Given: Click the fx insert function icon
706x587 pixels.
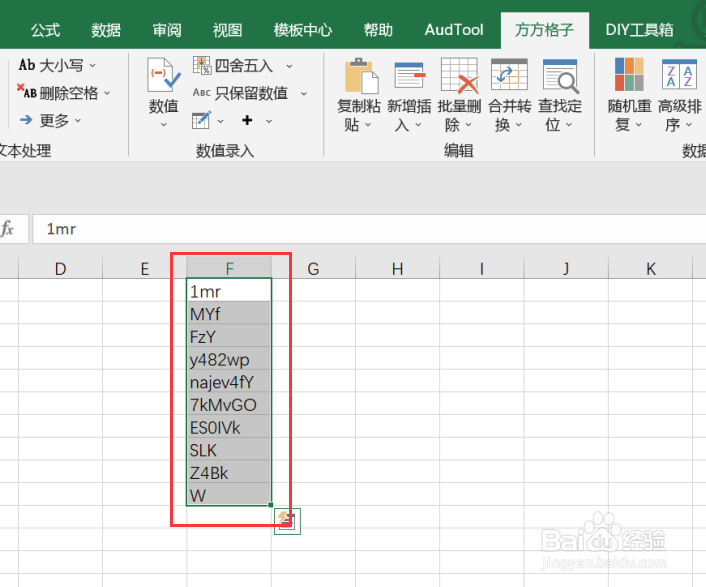Looking at the screenshot, I should click(7, 229).
